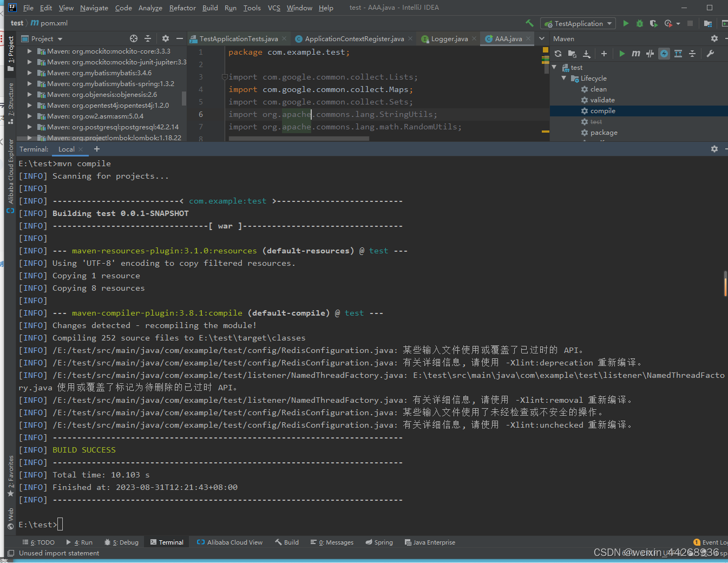The height and width of the screenshot is (563, 728).
Task: Open TestApplication run configuration dropdown
Action: tap(578, 23)
